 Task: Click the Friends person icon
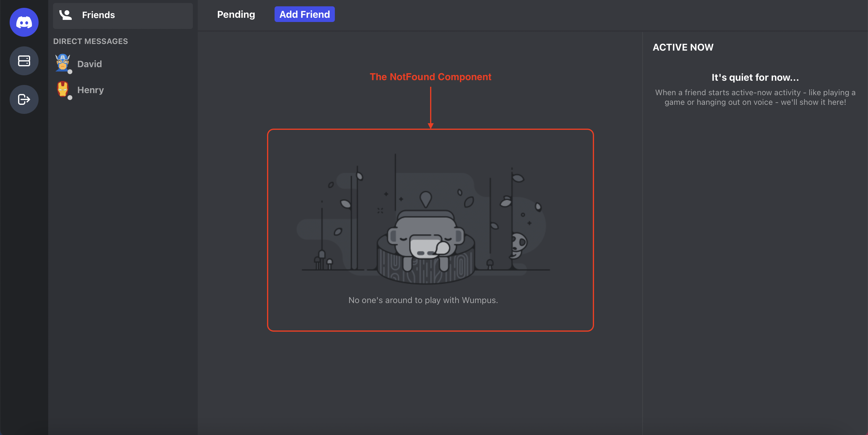65,15
